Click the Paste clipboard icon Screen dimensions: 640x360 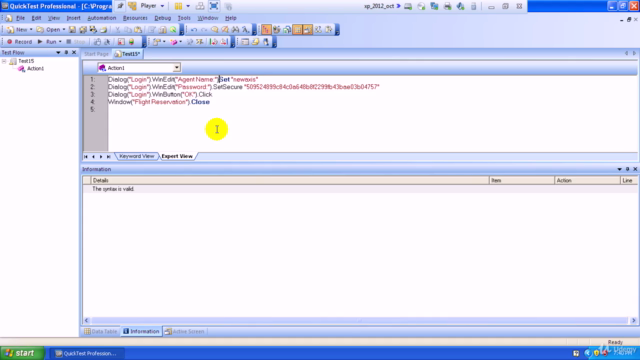pyautogui.click(x=138, y=29)
